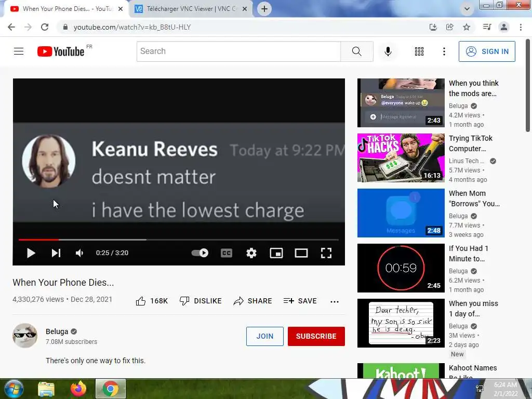
Task: Open the Beluga channel avatar
Action: (25, 336)
